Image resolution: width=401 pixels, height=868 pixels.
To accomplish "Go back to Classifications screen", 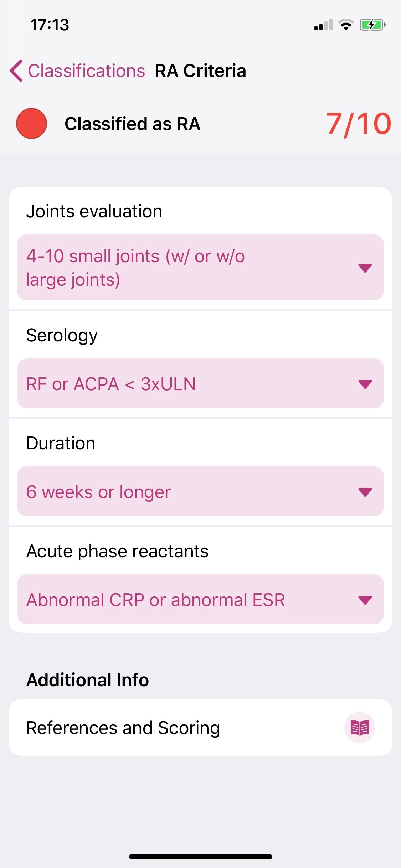I will 86,71.
